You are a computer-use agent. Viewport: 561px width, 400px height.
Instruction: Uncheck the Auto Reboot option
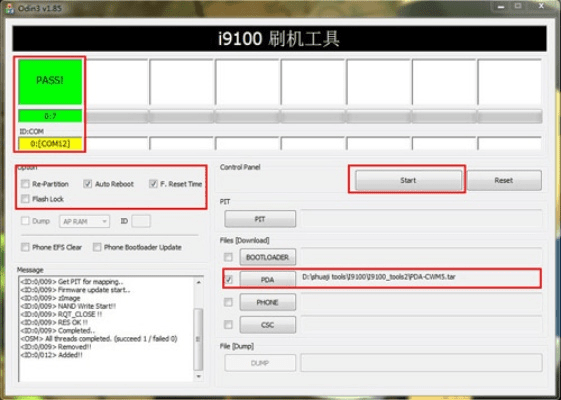point(87,184)
